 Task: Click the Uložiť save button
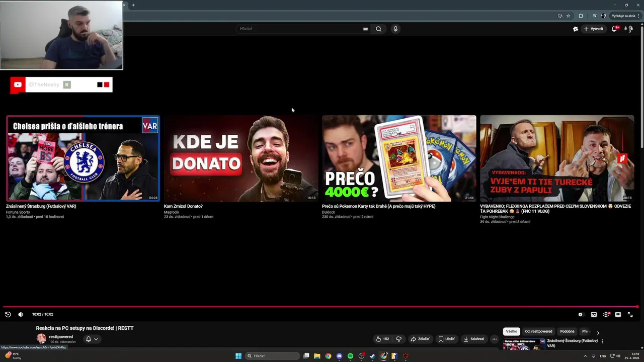[x=446, y=339]
